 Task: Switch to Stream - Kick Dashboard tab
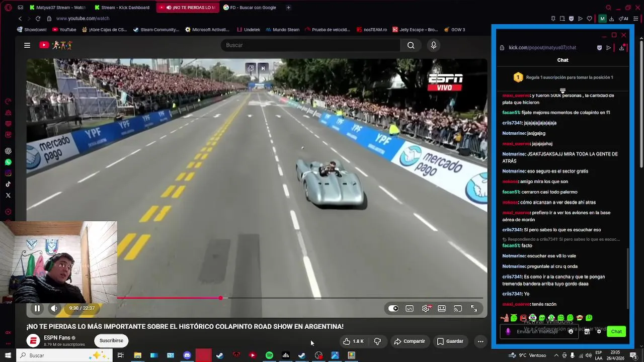click(x=122, y=8)
